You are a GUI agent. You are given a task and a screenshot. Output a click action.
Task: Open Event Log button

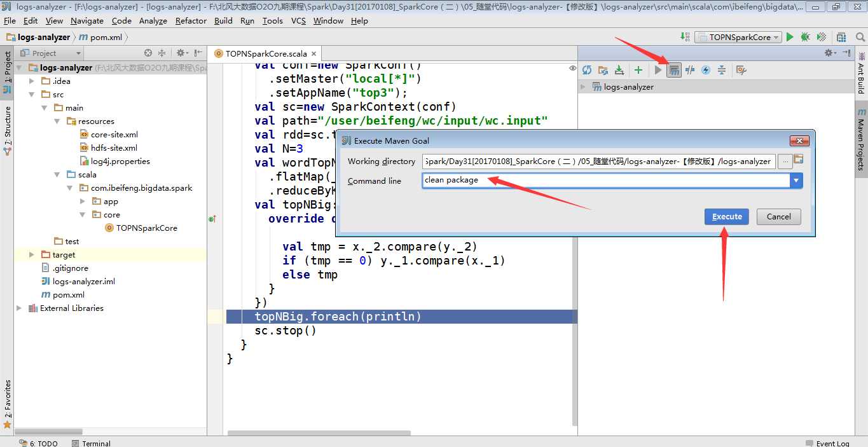coord(827,443)
